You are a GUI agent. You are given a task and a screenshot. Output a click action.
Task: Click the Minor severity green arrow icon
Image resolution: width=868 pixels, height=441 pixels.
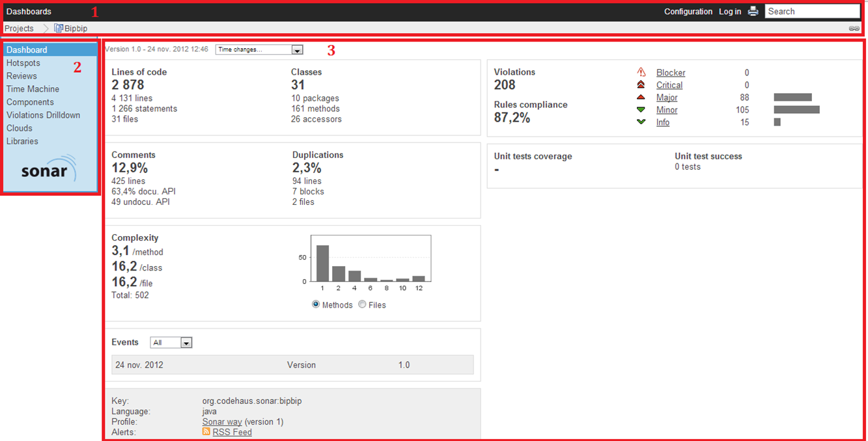pyautogui.click(x=641, y=110)
